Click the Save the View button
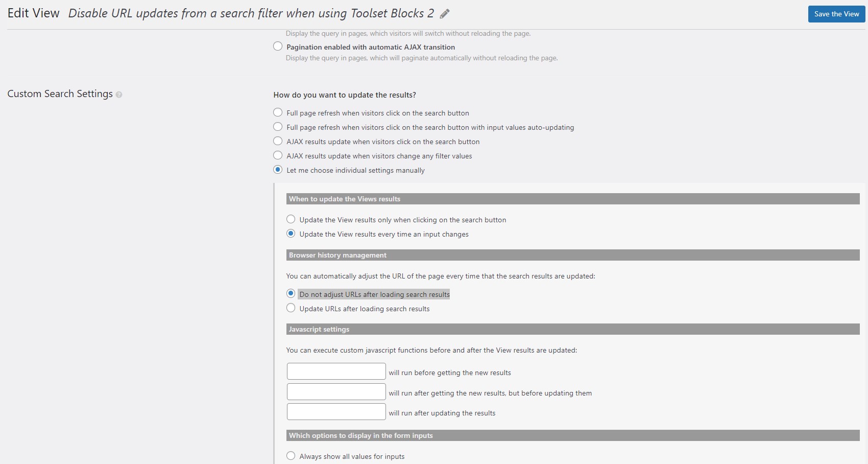 point(836,14)
